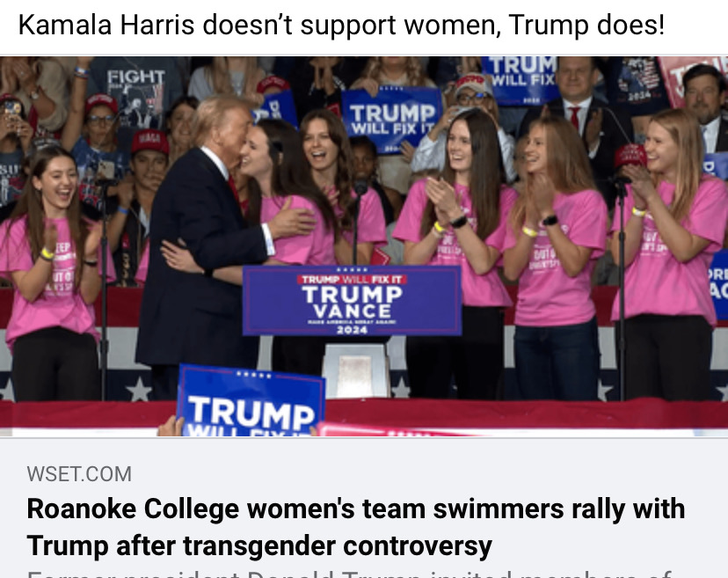The height and width of the screenshot is (578, 728).
Task: Click the far-left woman in pink shirt
Action: coord(51,274)
